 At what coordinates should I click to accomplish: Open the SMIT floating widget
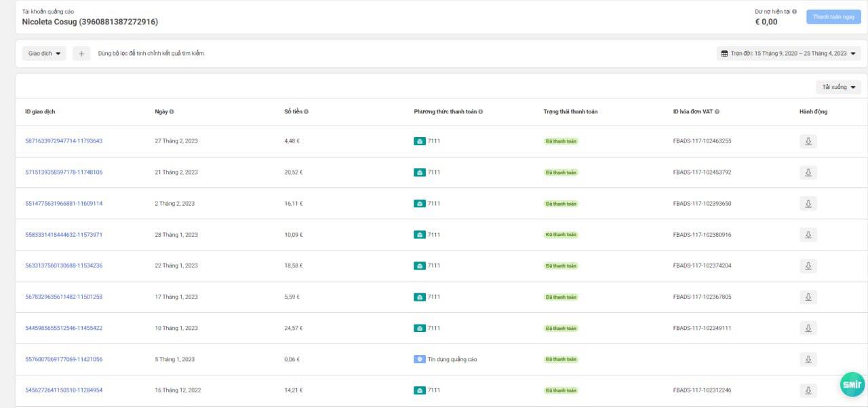[x=852, y=384]
